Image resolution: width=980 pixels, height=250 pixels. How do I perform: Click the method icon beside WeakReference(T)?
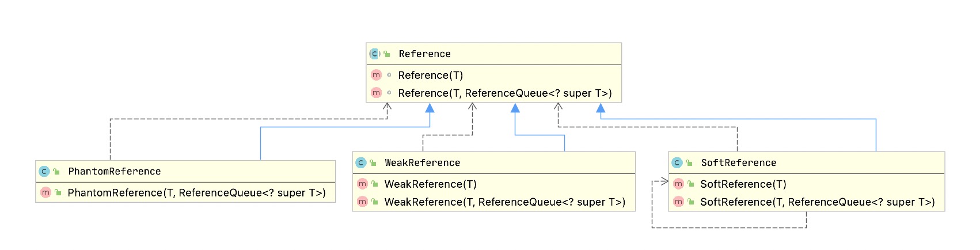pos(362,184)
